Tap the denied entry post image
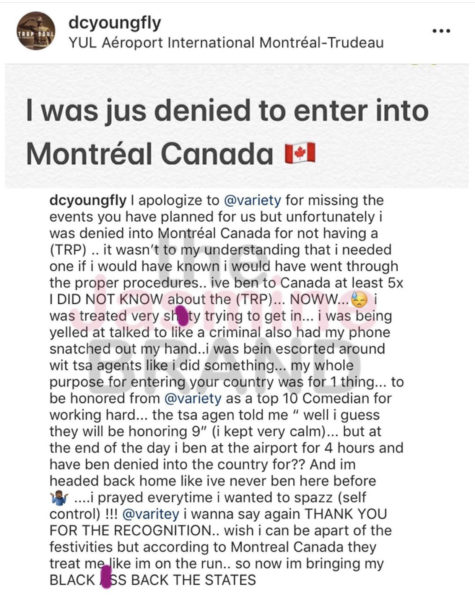Screen dimensions: 475x600 point(237,126)
